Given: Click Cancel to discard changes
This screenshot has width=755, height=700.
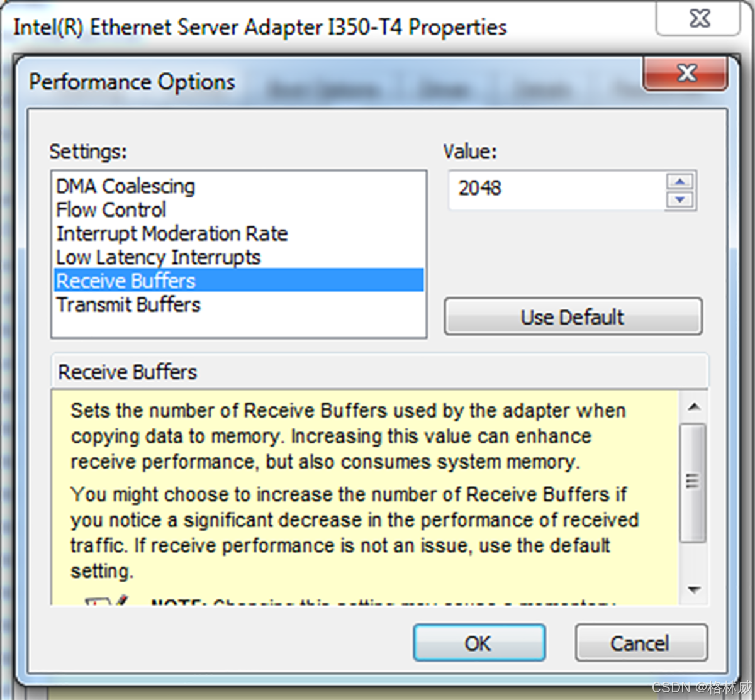Looking at the screenshot, I should pos(640,643).
